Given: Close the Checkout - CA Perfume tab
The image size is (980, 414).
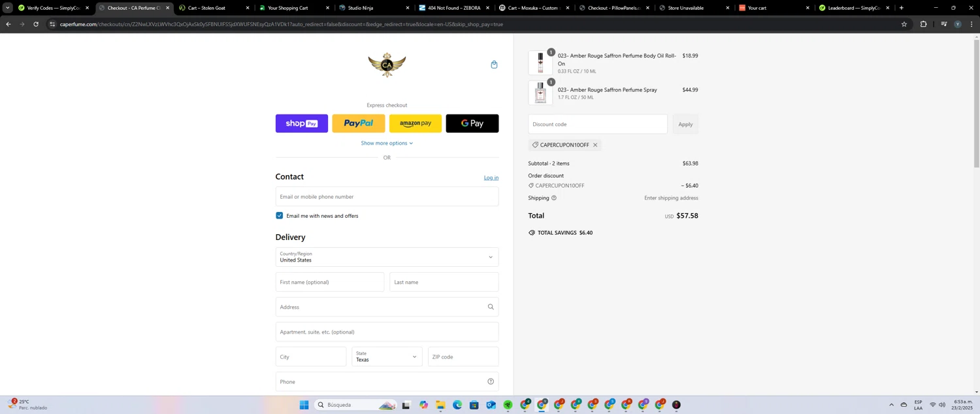Looking at the screenshot, I should click(167, 8).
